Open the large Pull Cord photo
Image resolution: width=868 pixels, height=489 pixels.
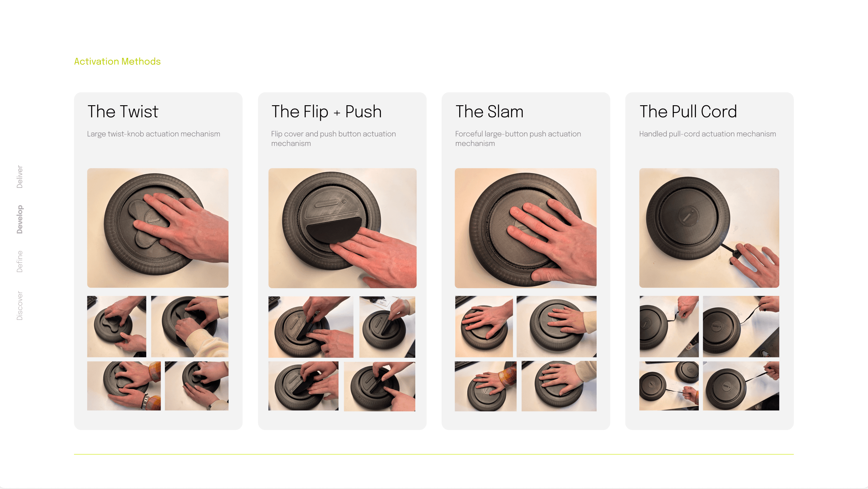click(x=709, y=228)
